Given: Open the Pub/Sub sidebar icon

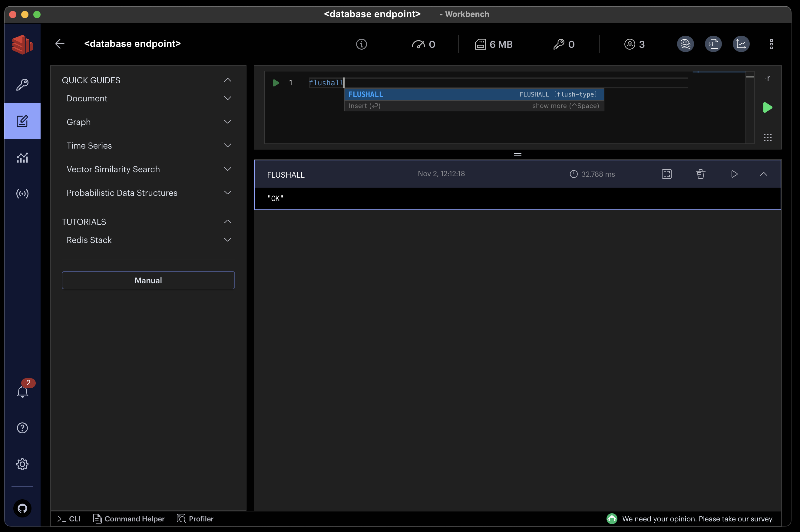Looking at the screenshot, I should pos(22,194).
